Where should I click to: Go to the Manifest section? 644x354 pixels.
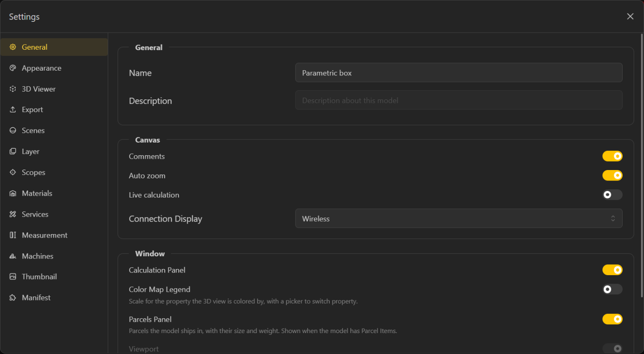point(54,298)
